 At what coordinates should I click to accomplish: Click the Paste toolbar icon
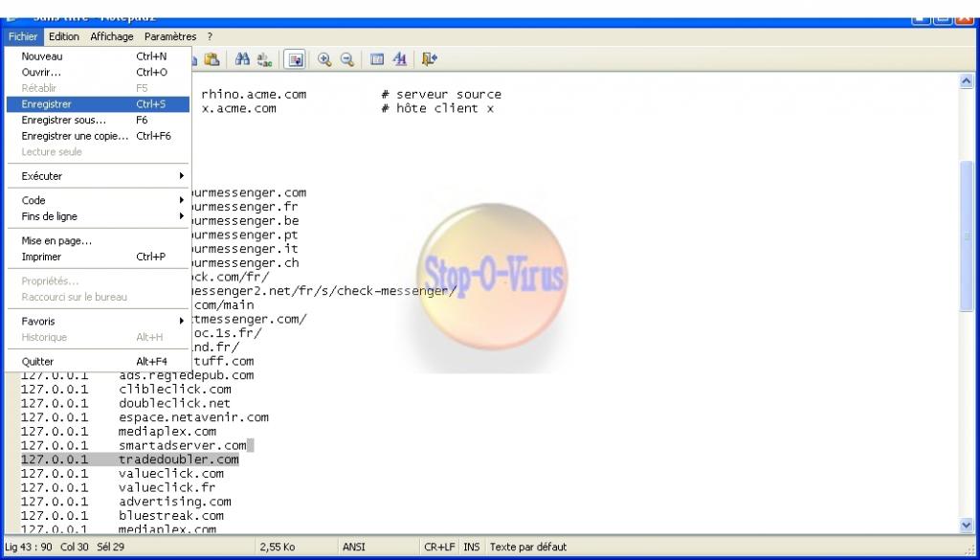(x=212, y=59)
